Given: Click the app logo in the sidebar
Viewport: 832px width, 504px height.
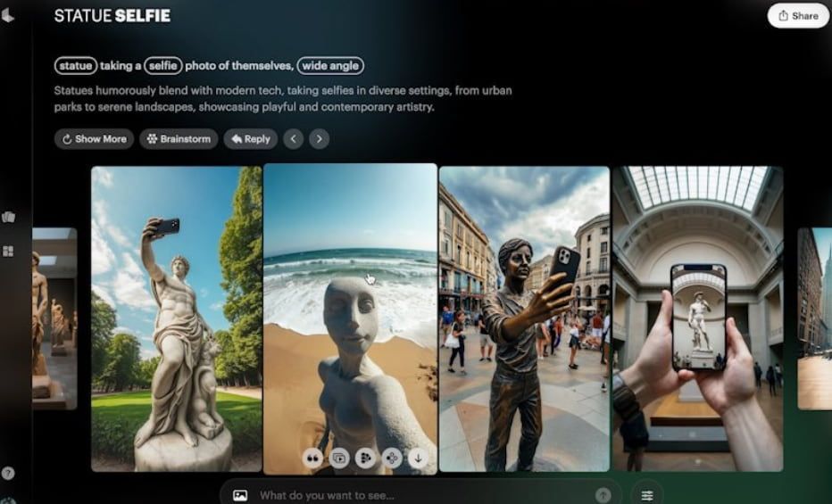Looking at the screenshot, I should [8, 16].
